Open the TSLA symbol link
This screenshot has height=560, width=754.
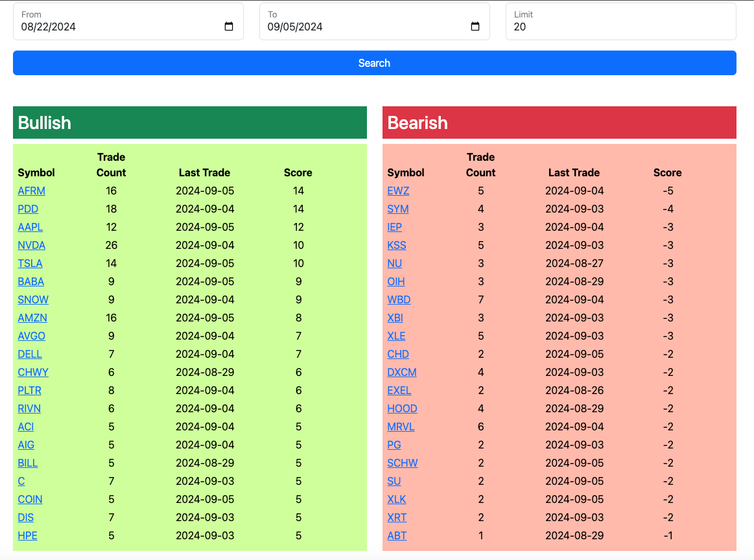[x=30, y=263]
